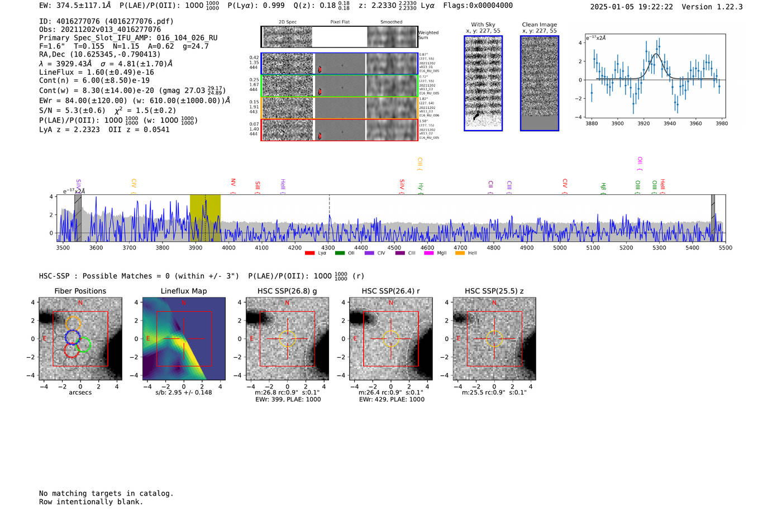Open the HSC SSP(26.8) g cutout
This screenshot has width=782, height=532.
287,339
